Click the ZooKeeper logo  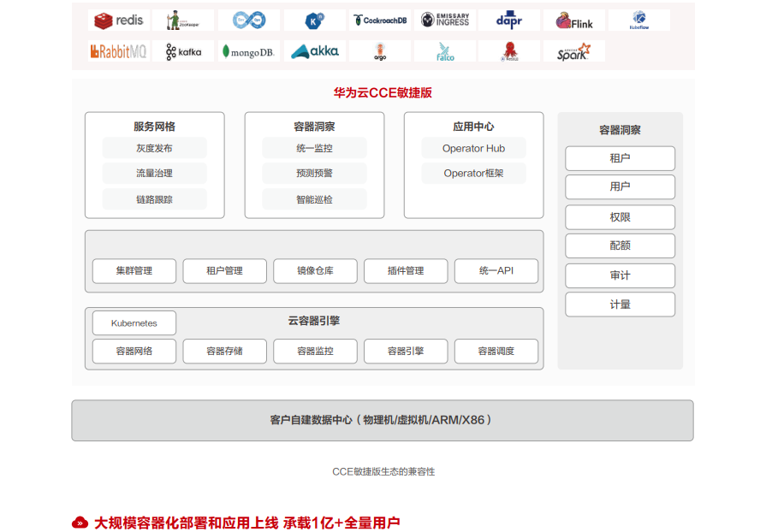point(182,21)
